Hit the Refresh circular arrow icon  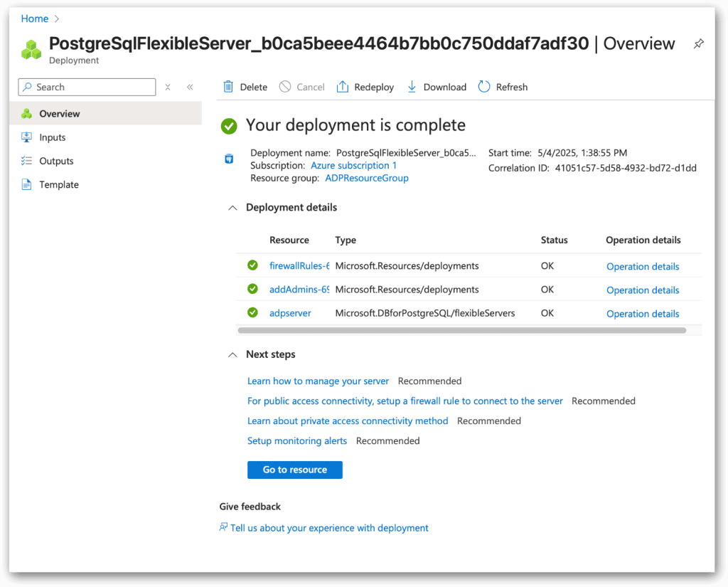click(484, 87)
